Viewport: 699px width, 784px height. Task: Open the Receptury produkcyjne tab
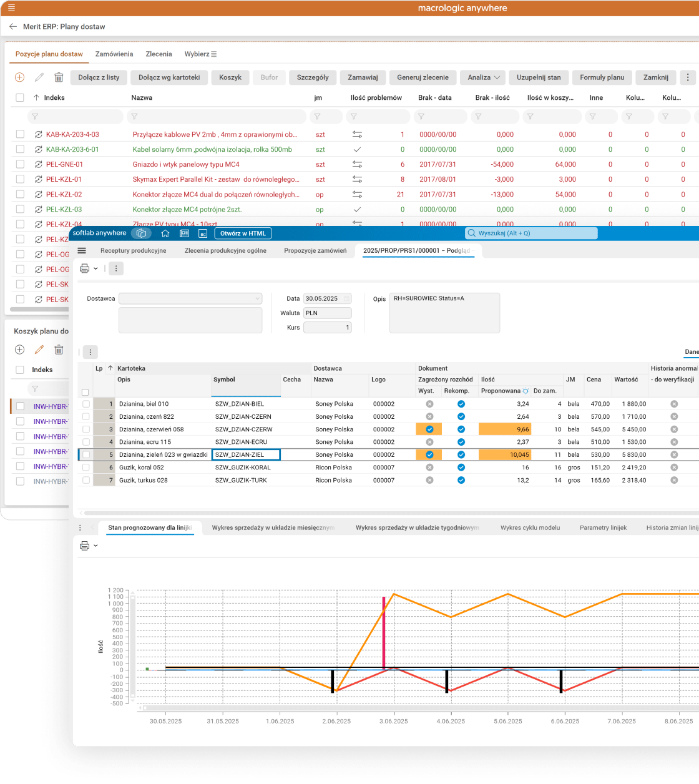click(x=133, y=250)
